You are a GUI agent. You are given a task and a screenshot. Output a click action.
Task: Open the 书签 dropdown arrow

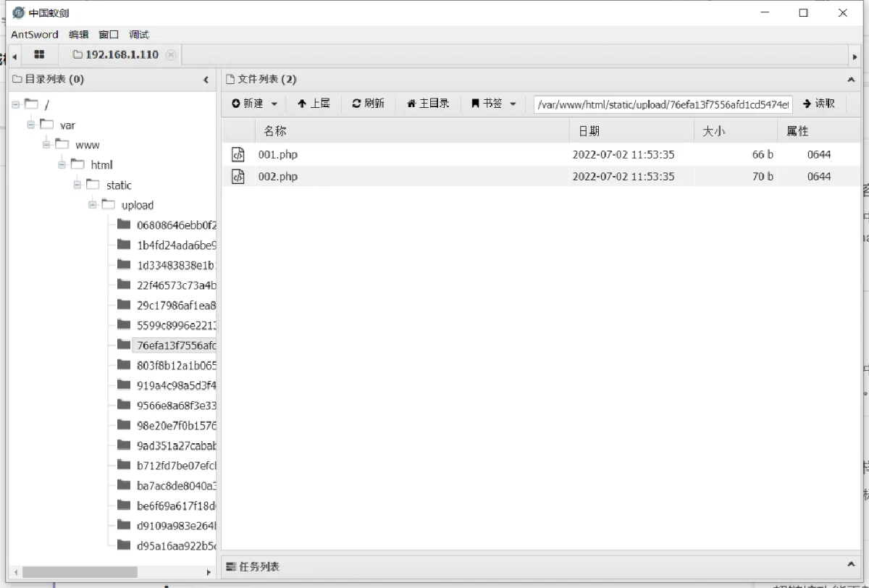[x=513, y=104]
